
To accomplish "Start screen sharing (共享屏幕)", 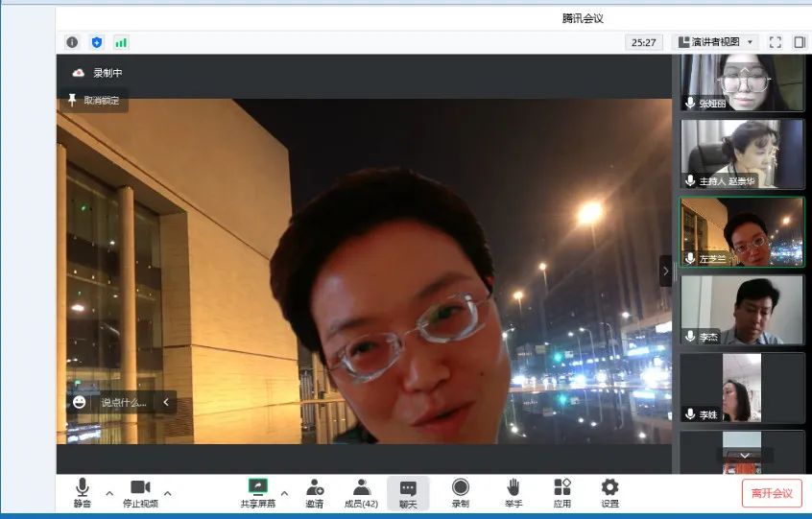I will pos(257,492).
